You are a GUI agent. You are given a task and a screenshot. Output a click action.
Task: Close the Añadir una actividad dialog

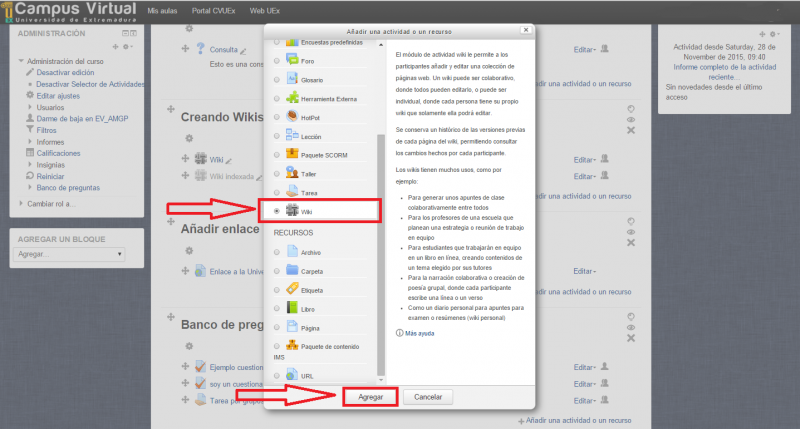(x=526, y=30)
